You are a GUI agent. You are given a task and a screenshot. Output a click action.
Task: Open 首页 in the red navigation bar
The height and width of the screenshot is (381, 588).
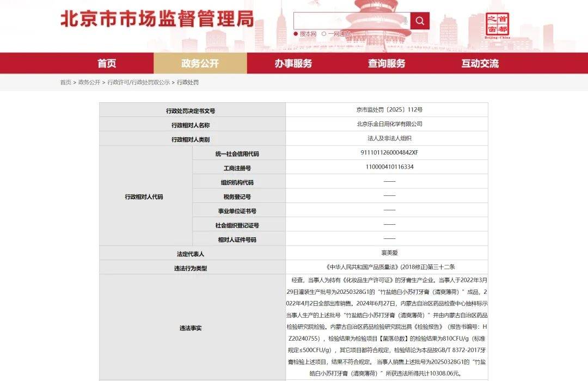(107, 63)
